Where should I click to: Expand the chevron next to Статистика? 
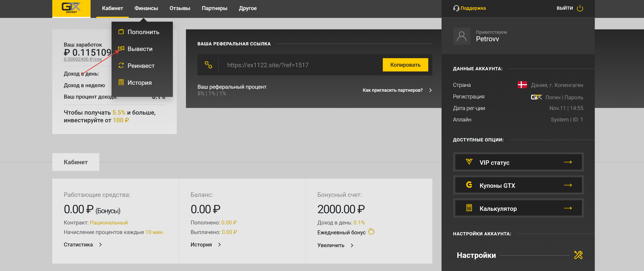[x=100, y=245]
